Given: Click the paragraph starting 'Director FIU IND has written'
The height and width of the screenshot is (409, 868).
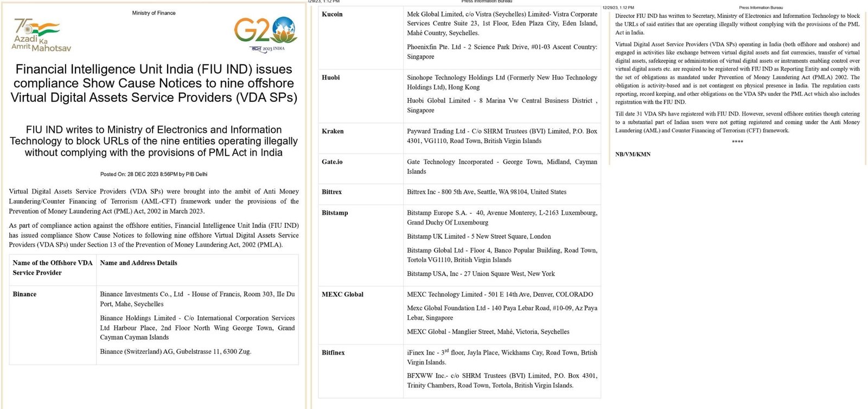Looking at the screenshot, I should click(x=737, y=24).
